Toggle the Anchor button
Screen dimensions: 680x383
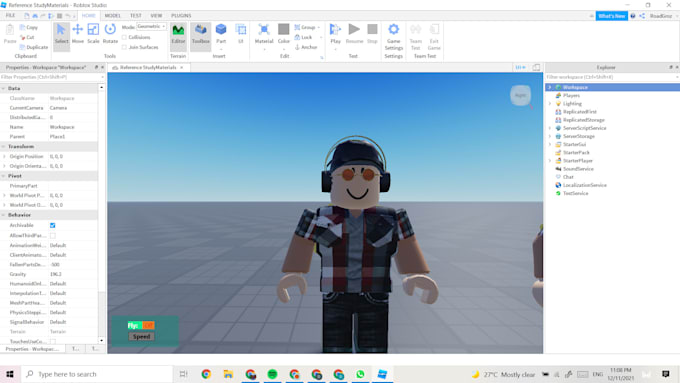306,47
